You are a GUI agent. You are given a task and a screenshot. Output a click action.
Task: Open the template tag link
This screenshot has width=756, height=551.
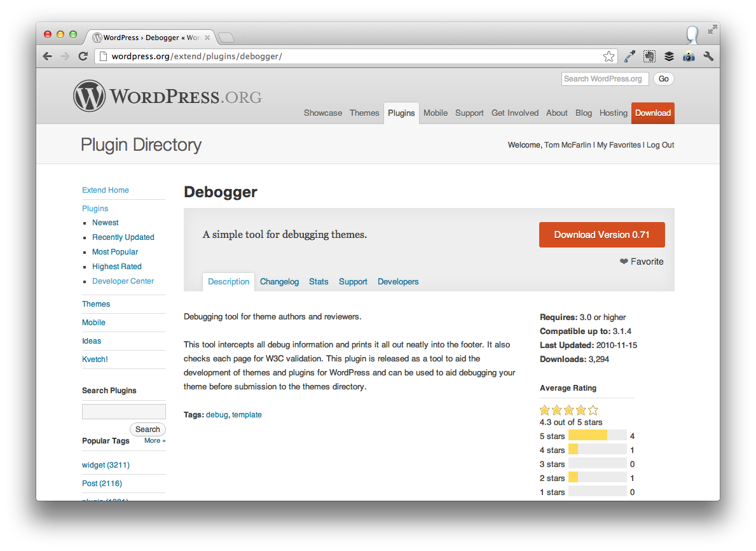tap(247, 415)
